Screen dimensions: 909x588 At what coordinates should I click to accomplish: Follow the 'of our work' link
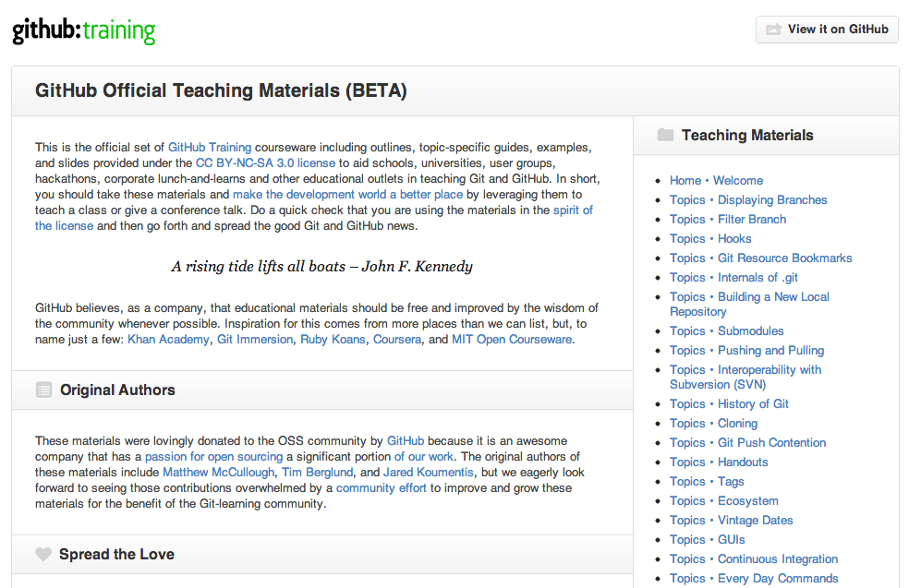(424, 457)
